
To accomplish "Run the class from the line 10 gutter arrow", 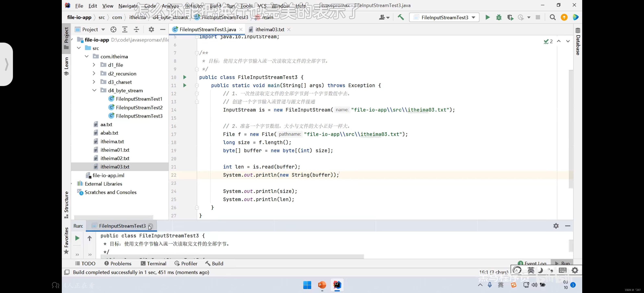I will [185, 77].
